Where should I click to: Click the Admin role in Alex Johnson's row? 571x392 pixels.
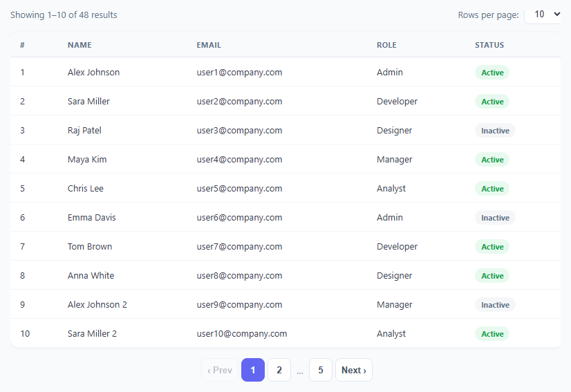coord(390,72)
